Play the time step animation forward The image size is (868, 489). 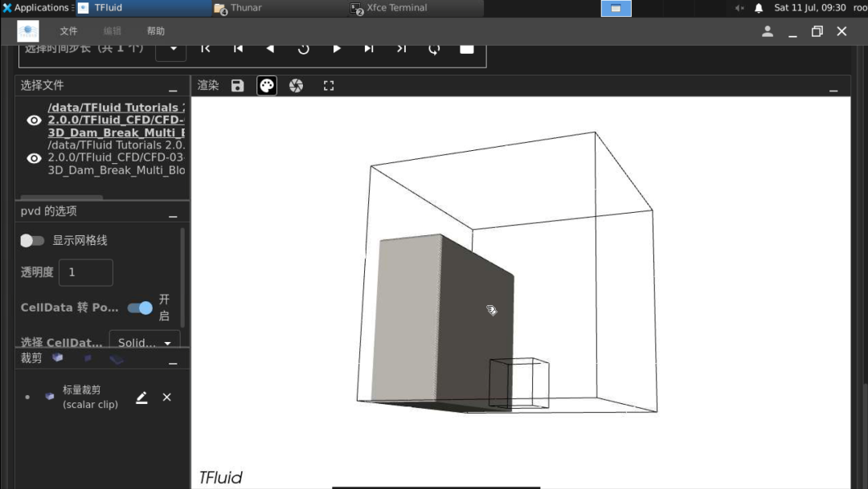point(336,49)
